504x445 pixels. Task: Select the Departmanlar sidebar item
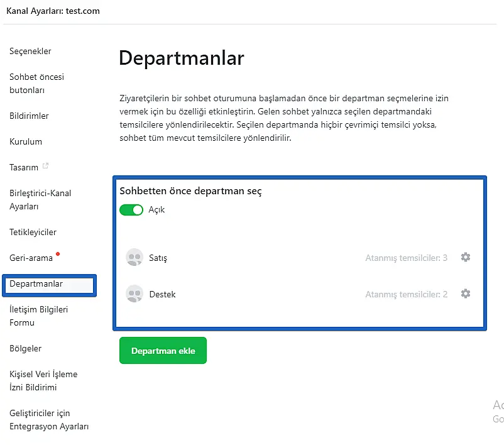pyautogui.click(x=36, y=284)
